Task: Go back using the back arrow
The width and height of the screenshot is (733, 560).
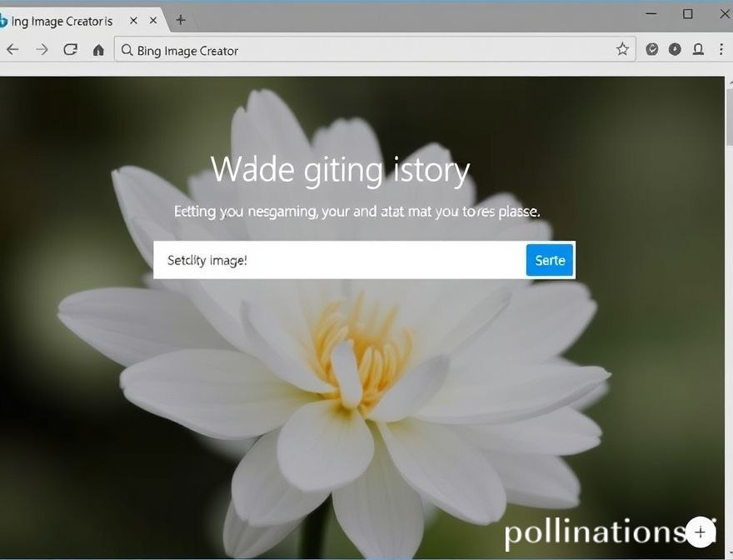Action: click(x=12, y=49)
